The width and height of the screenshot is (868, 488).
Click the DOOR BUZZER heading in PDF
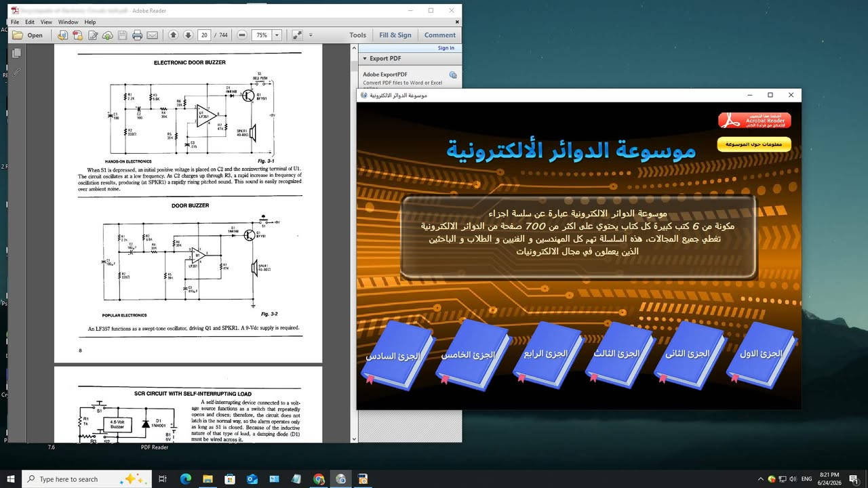pyautogui.click(x=190, y=205)
